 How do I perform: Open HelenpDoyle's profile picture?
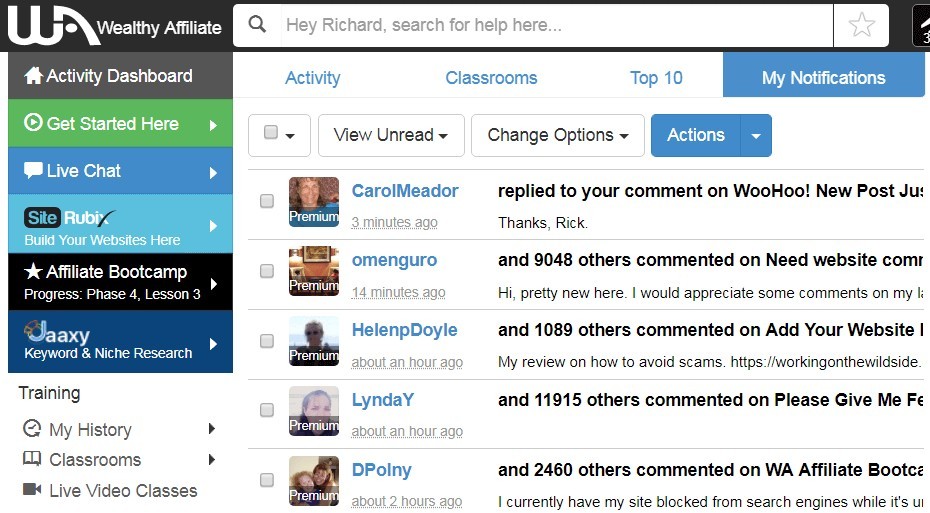(314, 341)
